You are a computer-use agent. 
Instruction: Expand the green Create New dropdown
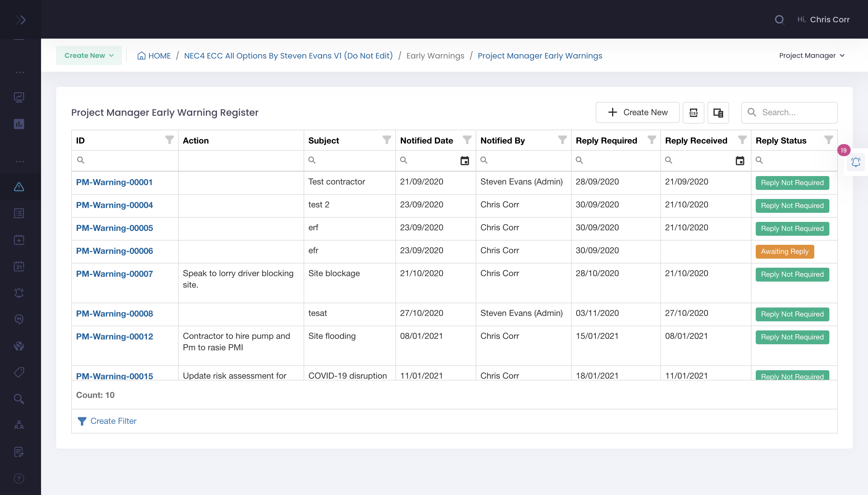point(89,55)
